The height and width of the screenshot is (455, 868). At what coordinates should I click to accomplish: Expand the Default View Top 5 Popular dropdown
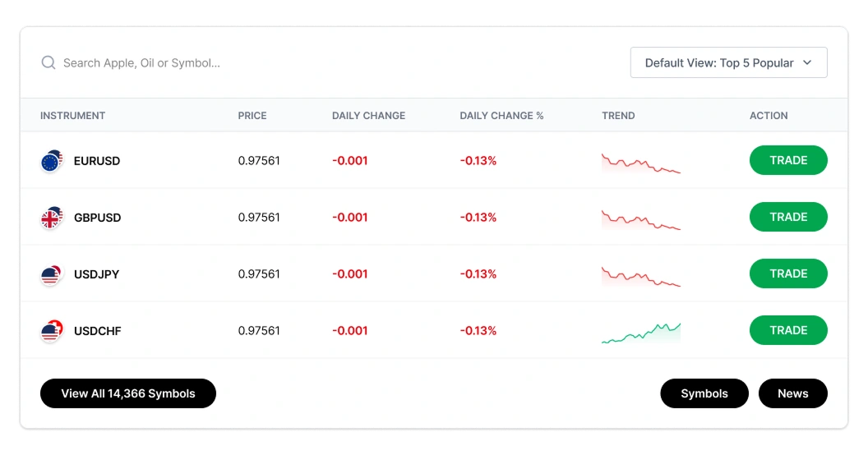[728, 62]
